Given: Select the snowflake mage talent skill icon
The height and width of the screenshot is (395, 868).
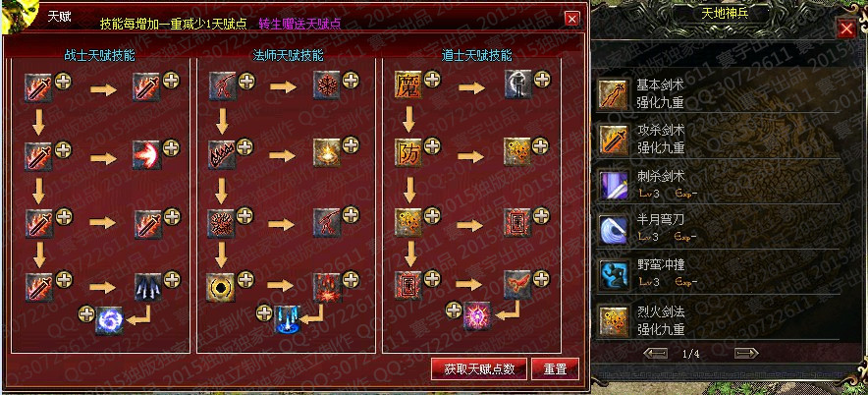Looking at the screenshot, I should 327,85.
